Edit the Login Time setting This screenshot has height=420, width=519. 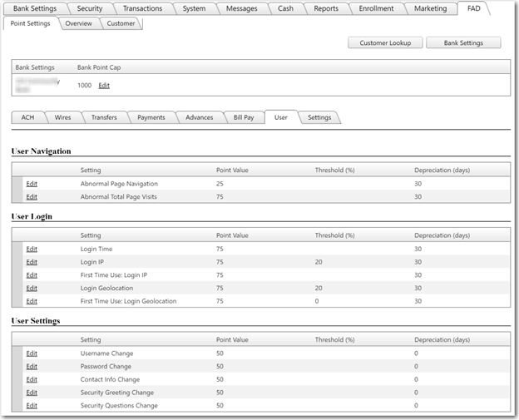tap(32, 249)
